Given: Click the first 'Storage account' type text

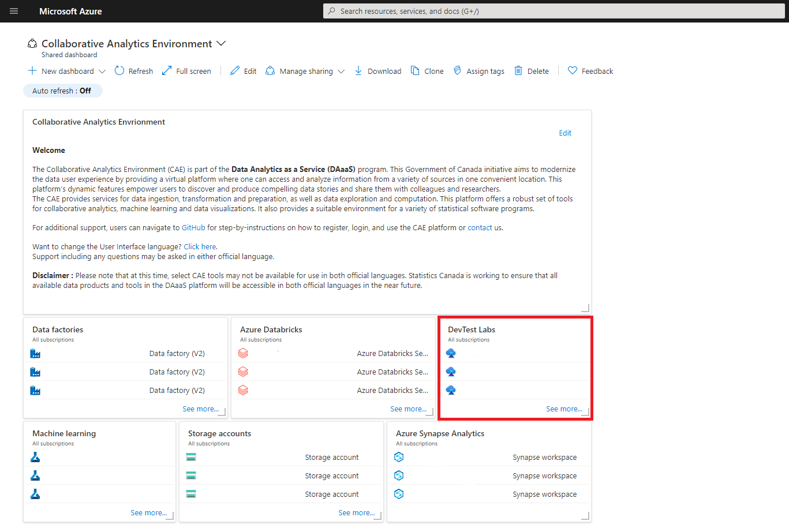Looking at the screenshot, I should pos(332,457).
